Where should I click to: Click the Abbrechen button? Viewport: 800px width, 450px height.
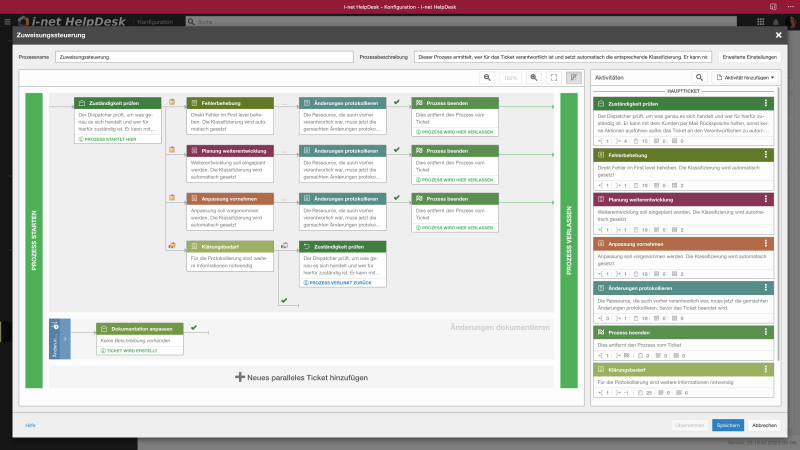(764, 425)
